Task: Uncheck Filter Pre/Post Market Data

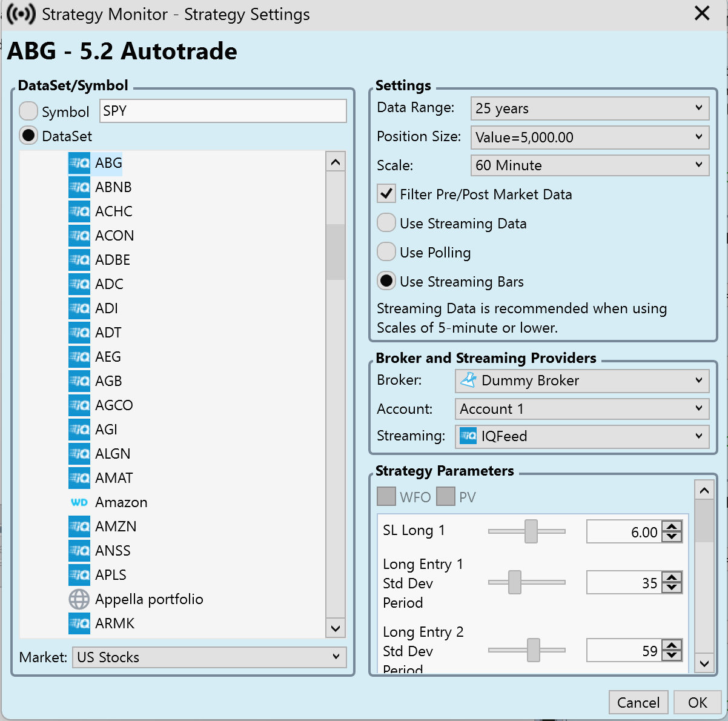Action: point(386,194)
